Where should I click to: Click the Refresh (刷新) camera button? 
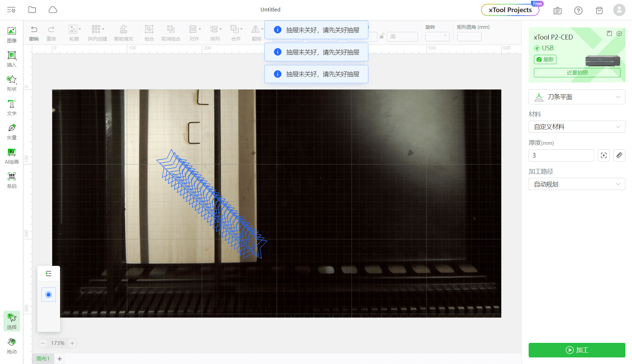pos(545,59)
